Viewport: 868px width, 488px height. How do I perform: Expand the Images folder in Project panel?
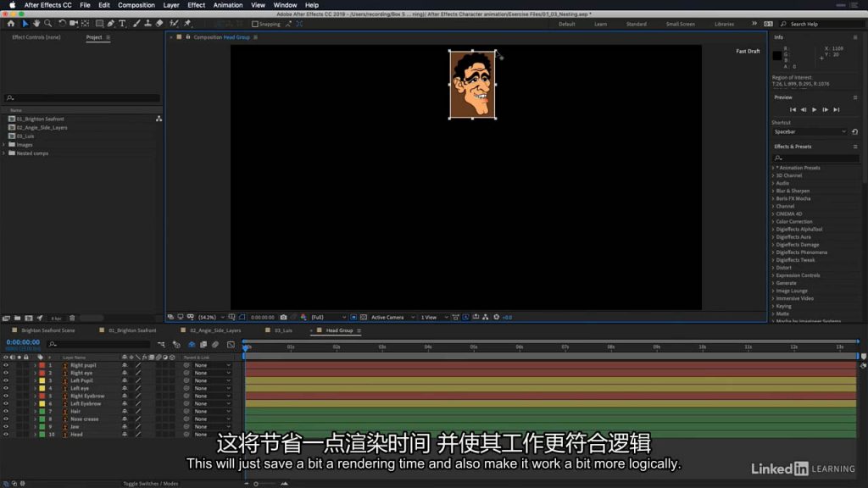[x=4, y=145]
